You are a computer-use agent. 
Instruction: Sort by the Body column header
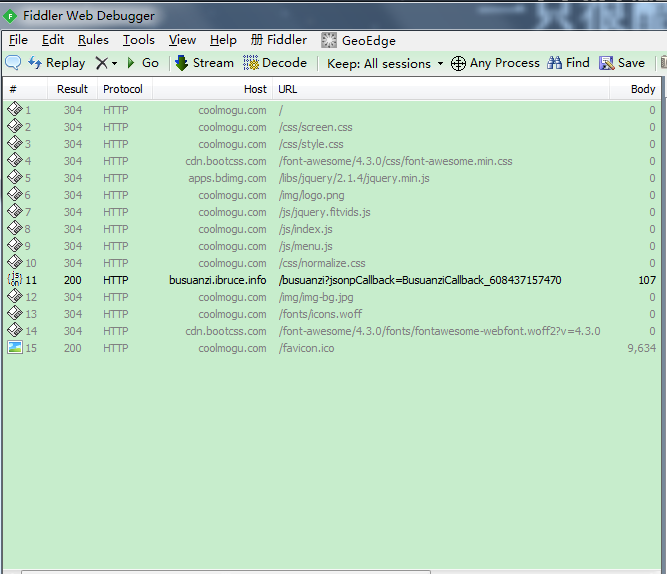[635, 89]
